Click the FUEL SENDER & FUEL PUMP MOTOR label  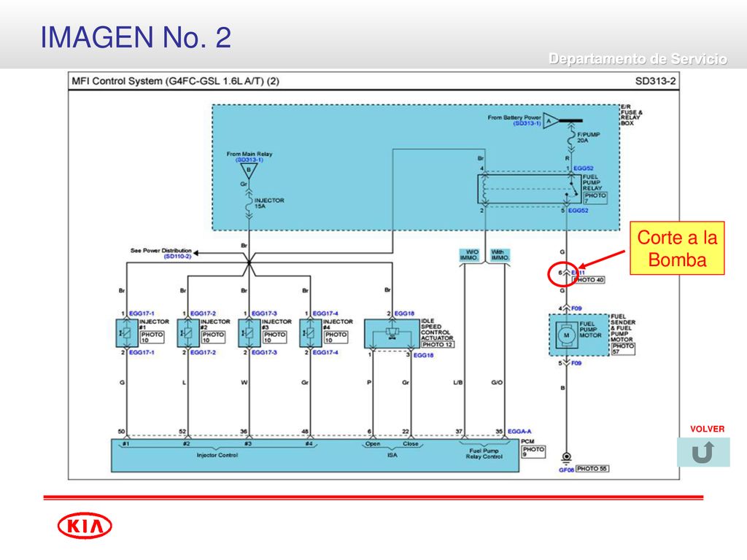[x=623, y=328]
